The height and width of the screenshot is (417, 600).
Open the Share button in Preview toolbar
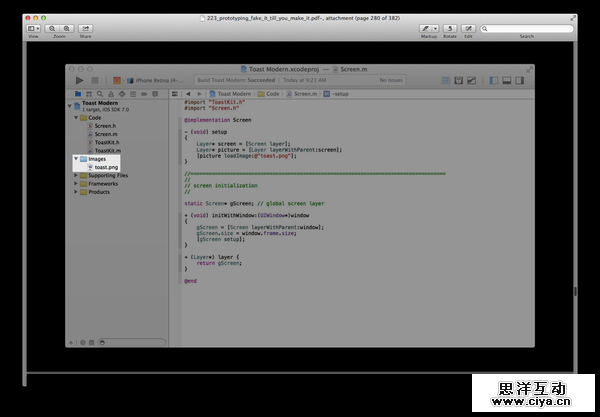click(x=84, y=28)
